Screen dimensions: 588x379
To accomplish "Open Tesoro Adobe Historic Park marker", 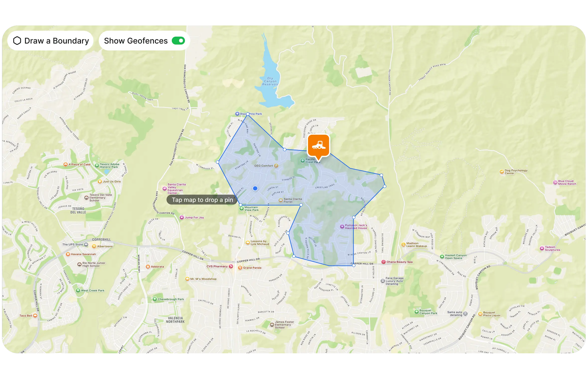I will [97, 165].
